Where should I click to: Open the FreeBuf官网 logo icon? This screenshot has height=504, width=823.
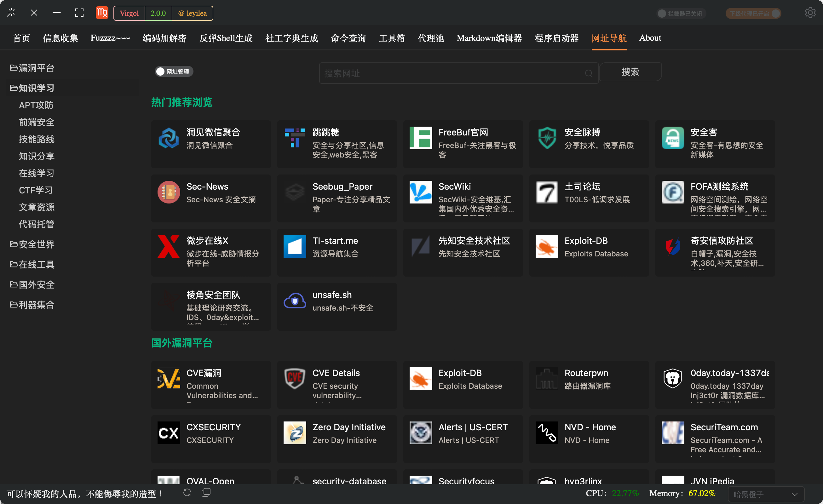tap(421, 138)
